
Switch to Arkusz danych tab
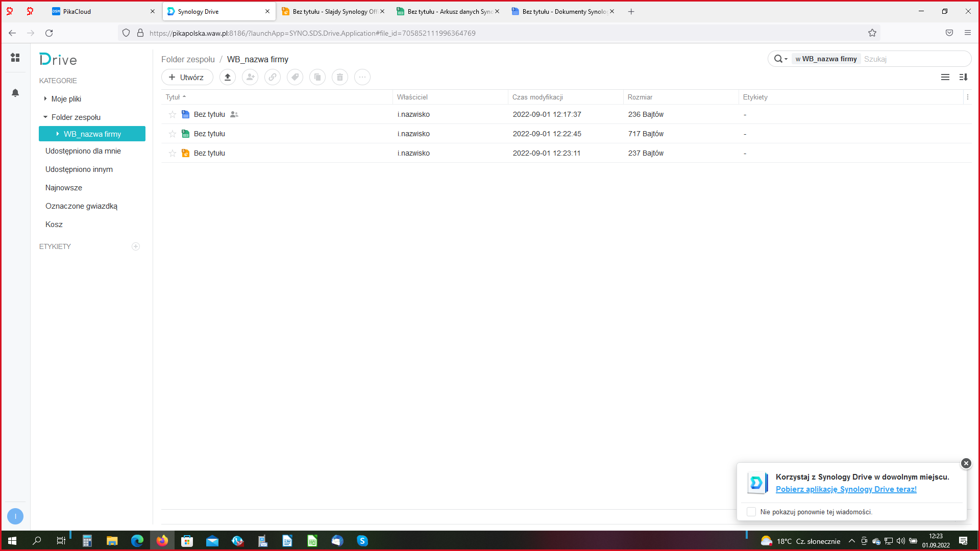coord(448,11)
